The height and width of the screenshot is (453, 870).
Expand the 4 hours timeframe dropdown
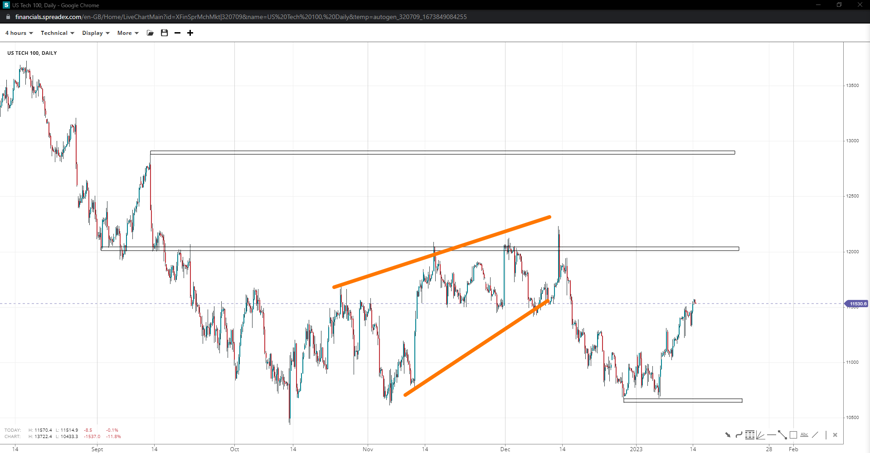point(19,33)
